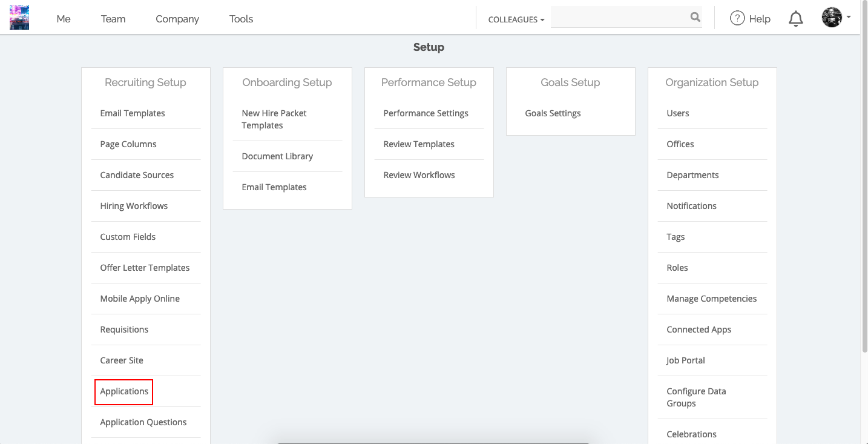Open notifications bell icon

pyautogui.click(x=796, y=19)
